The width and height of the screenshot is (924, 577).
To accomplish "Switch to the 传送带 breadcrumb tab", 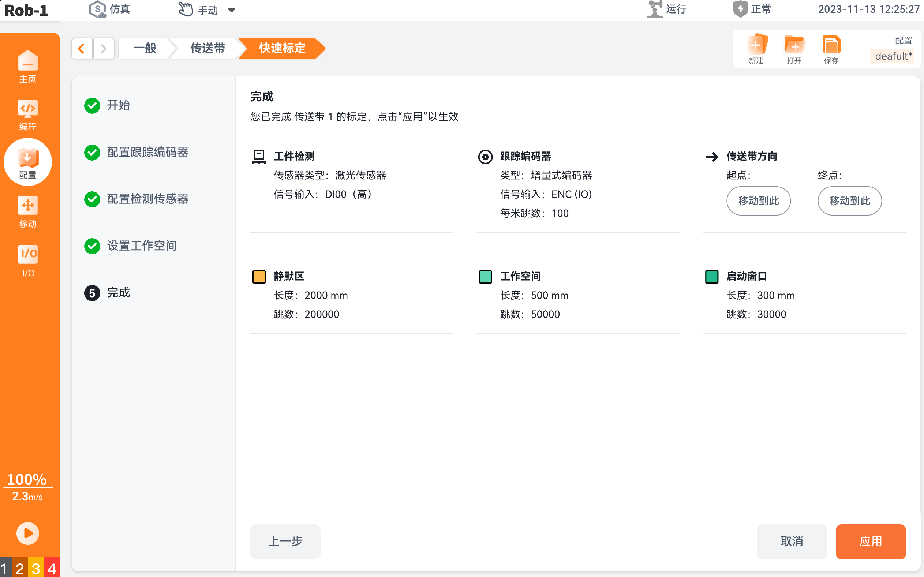I will [207, 48].
